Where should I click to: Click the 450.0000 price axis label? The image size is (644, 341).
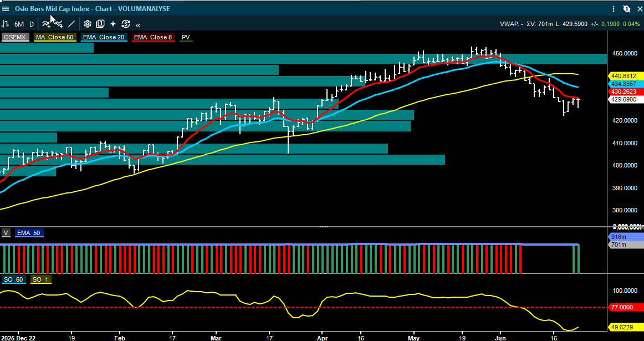(624, 53)
